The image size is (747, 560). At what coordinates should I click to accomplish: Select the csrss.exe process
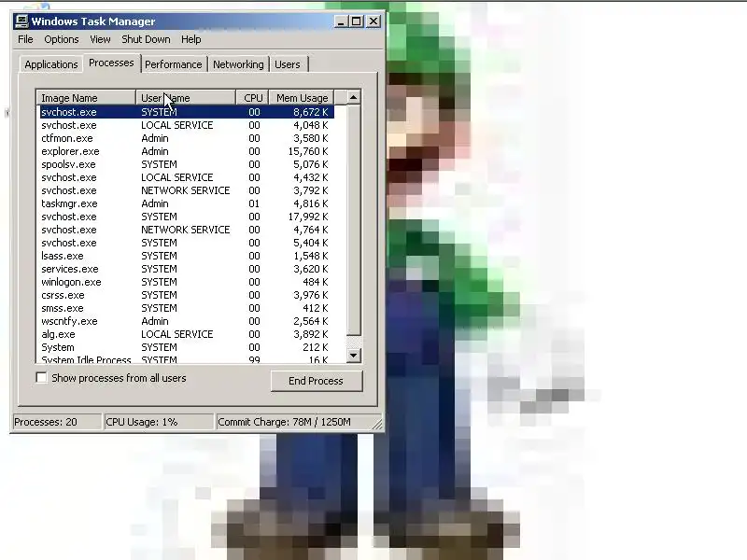point(187,295)
